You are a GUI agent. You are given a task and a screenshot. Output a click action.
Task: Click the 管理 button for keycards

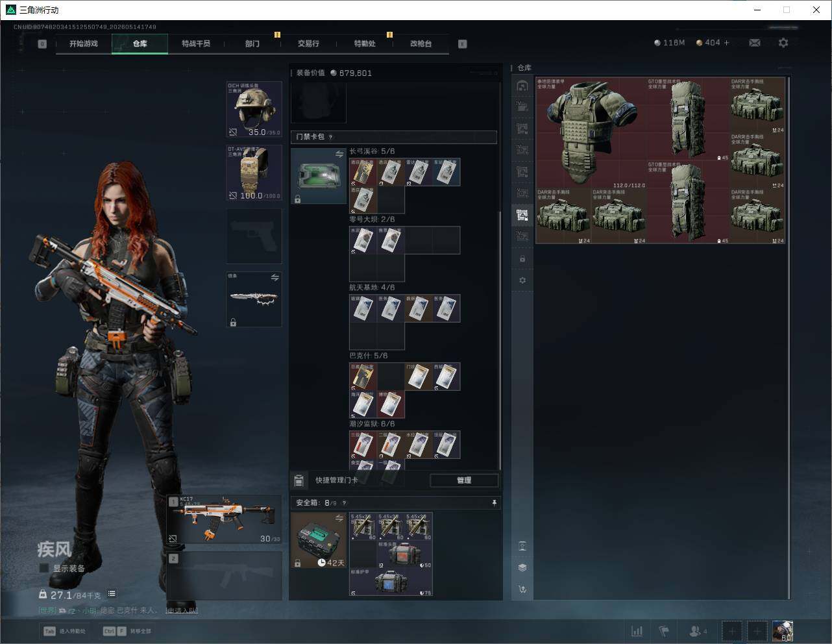464,480
